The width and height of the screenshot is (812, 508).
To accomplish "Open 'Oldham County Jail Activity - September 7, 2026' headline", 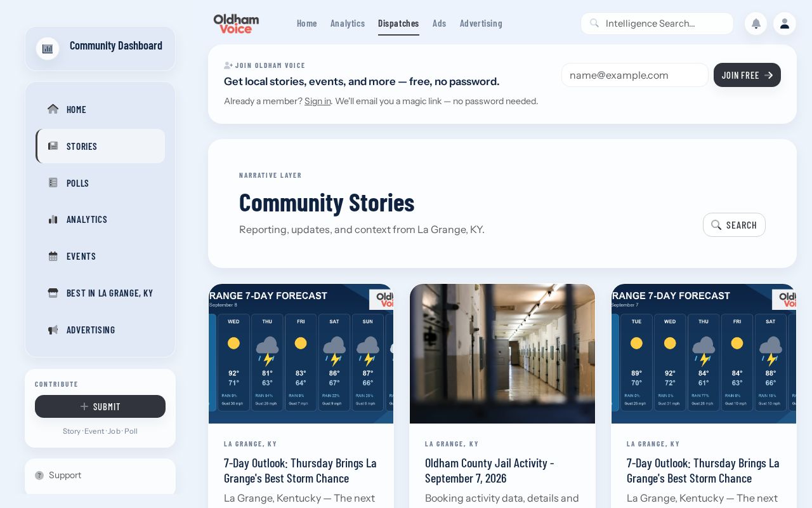I will pos(490,471).
